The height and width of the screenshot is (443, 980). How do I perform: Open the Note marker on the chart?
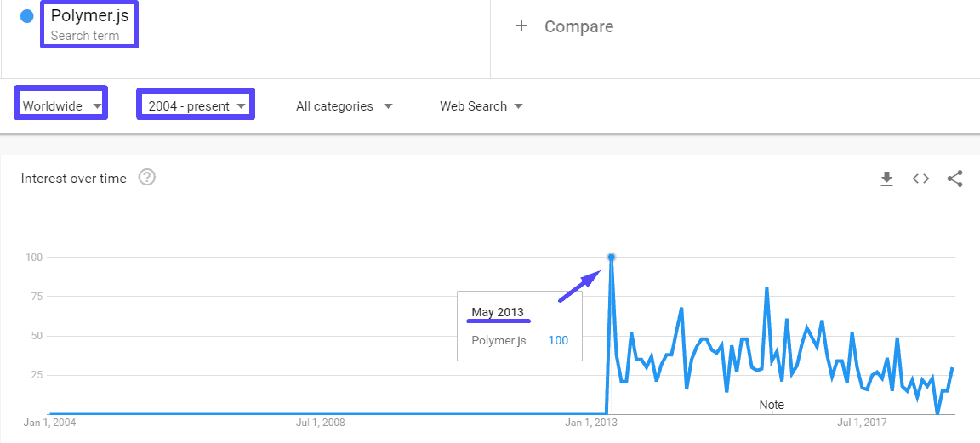coord(772,405)
